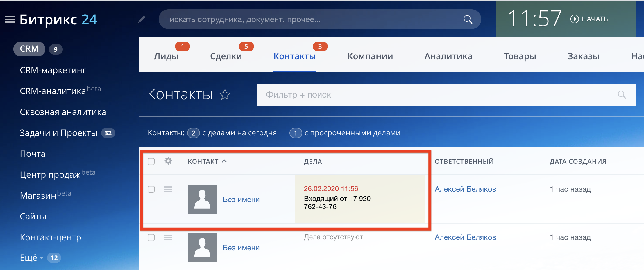Screen dimensions: 644x270
Task: Click the play icon beside НАЧАТЬ
Action: 574,19
